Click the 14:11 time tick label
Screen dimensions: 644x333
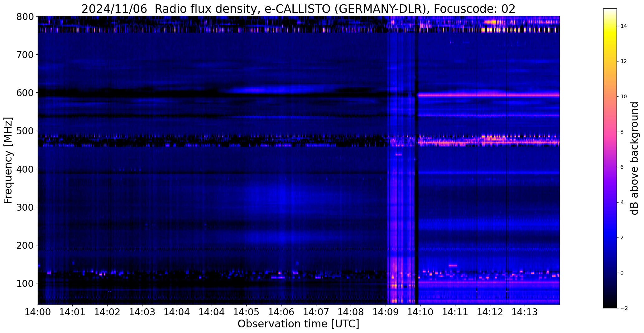455,312
